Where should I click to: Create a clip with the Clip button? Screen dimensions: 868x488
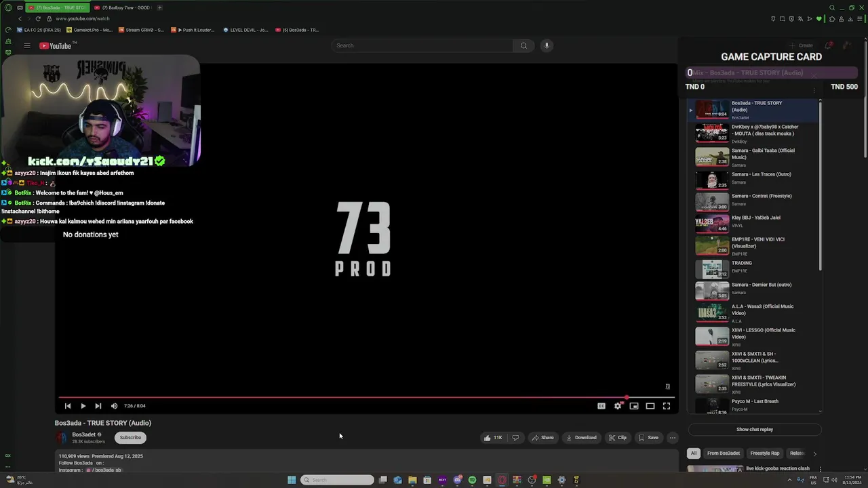(x=617, y=438)
